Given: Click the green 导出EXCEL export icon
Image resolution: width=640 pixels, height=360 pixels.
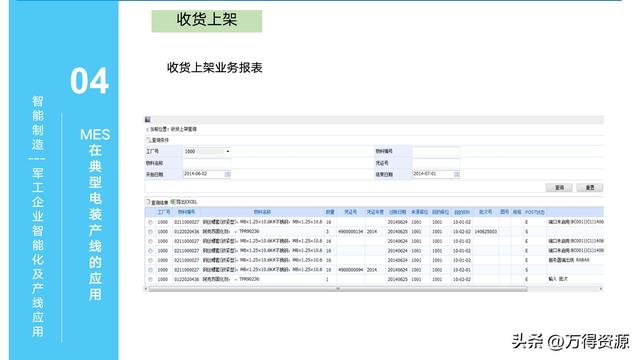Looking at the screenshot, I should (173, 202).
